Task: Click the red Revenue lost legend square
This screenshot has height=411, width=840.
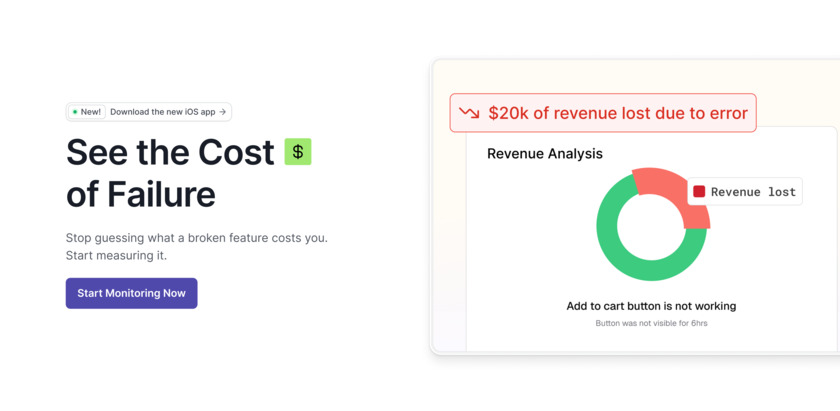Action: point(699,191)
